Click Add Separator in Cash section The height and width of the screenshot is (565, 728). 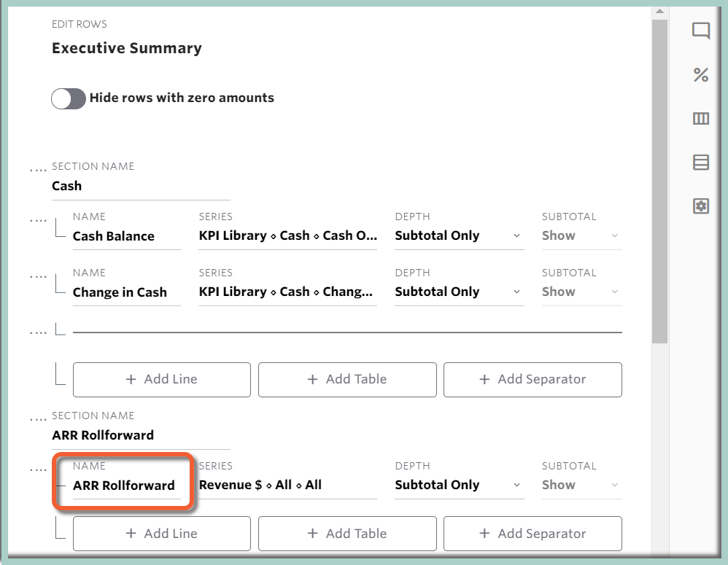click(x=533, y=379)
